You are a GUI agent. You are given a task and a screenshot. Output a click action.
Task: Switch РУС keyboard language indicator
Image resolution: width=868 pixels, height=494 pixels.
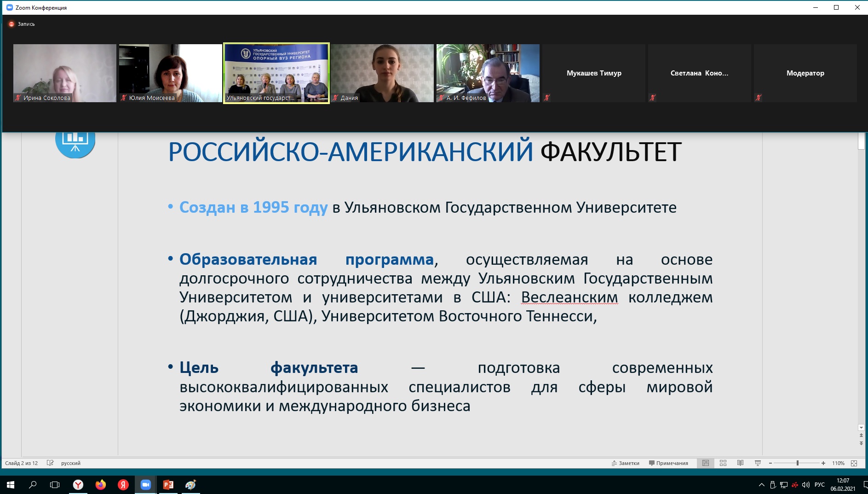[x=820, y=485]
